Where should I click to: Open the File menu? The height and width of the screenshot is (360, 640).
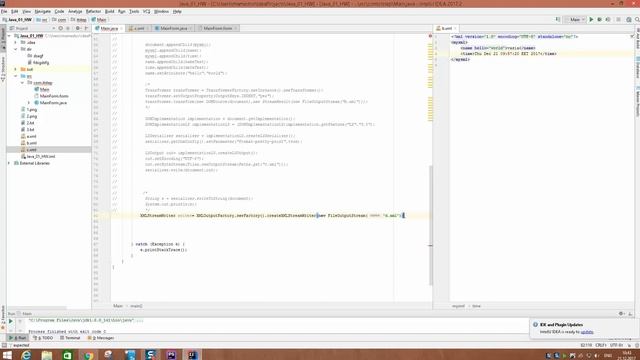4,11
